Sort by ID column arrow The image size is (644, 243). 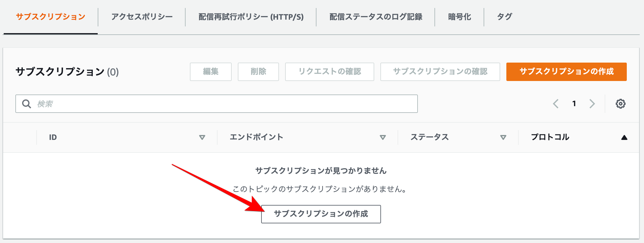coord(202,137)
